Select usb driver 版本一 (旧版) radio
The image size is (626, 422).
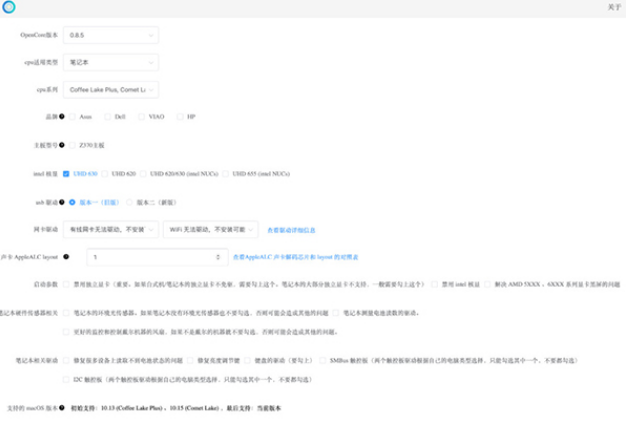72,202
